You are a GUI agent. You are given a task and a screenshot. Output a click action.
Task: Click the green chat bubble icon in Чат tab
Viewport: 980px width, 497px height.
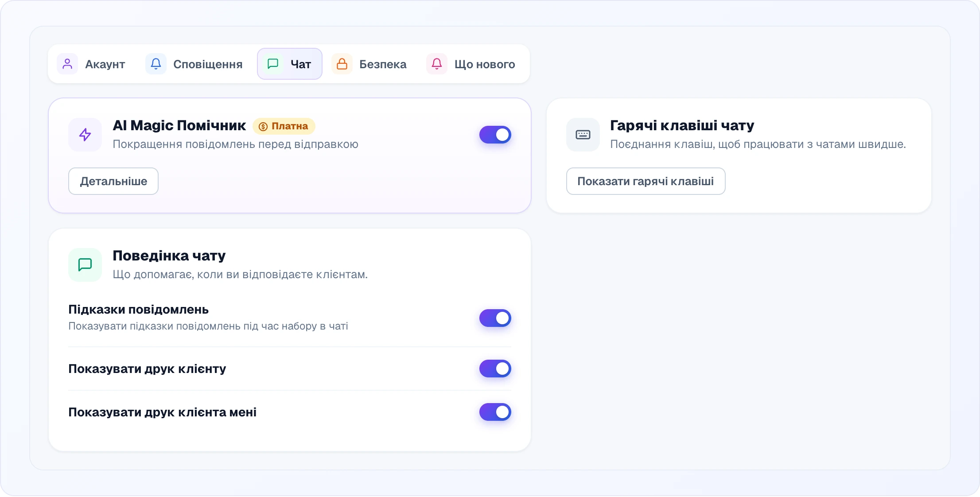pos(273,64)
